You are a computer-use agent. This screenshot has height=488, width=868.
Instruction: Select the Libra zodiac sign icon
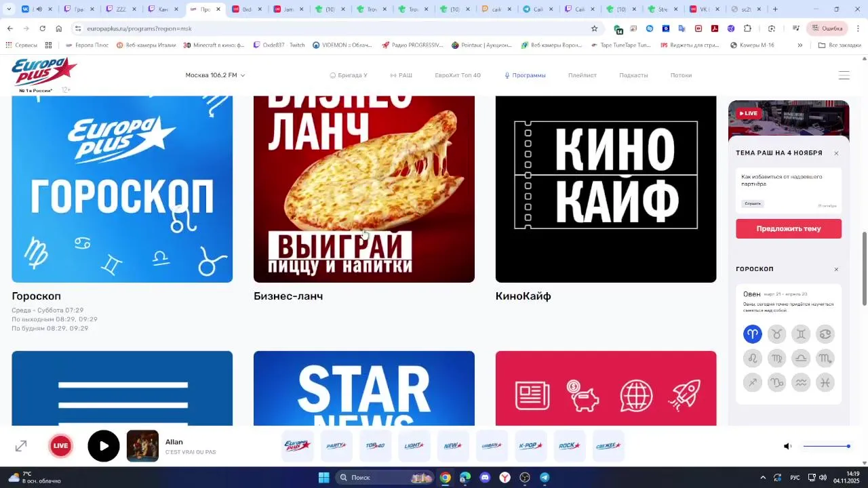click(801, 359)
